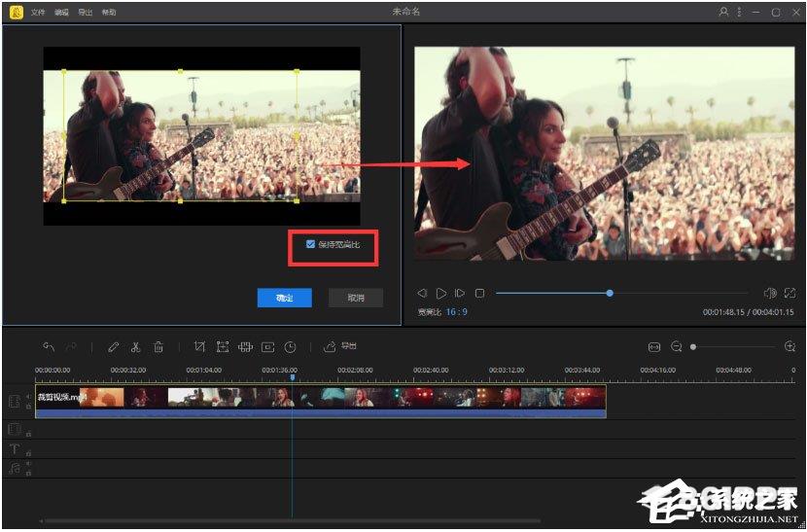Click the scissors split tool
This screenshot has width=807, height=532.
(135, 347)
